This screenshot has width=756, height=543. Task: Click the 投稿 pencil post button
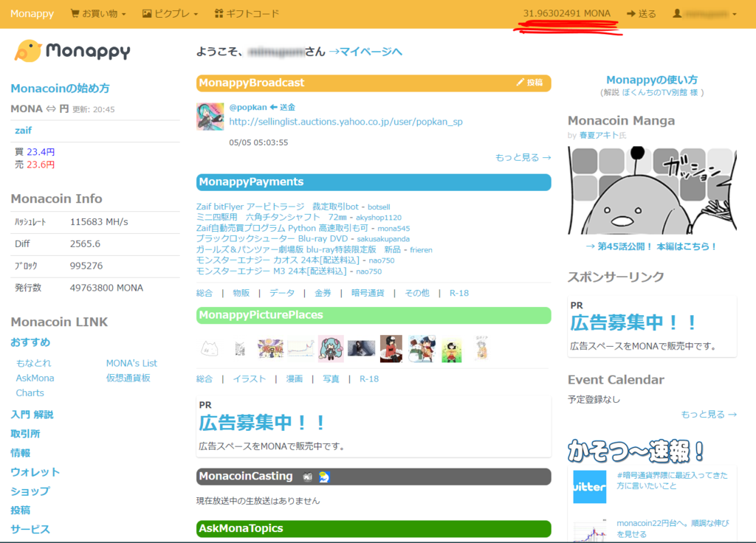(x=529, y=83)
